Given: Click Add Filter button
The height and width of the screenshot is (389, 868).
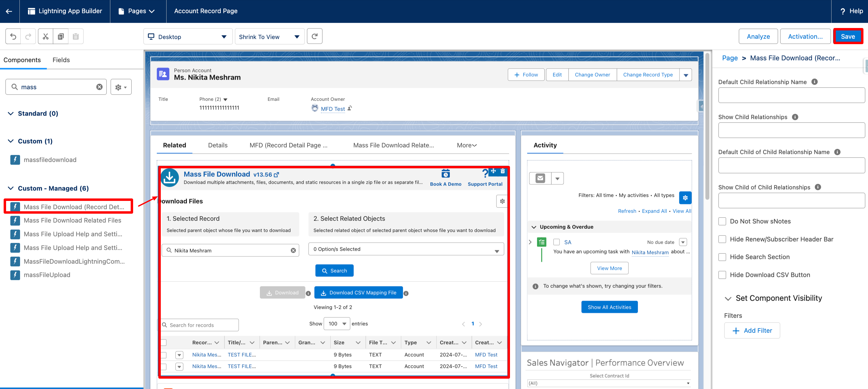Looking at the screenshot, I should 752,331.
